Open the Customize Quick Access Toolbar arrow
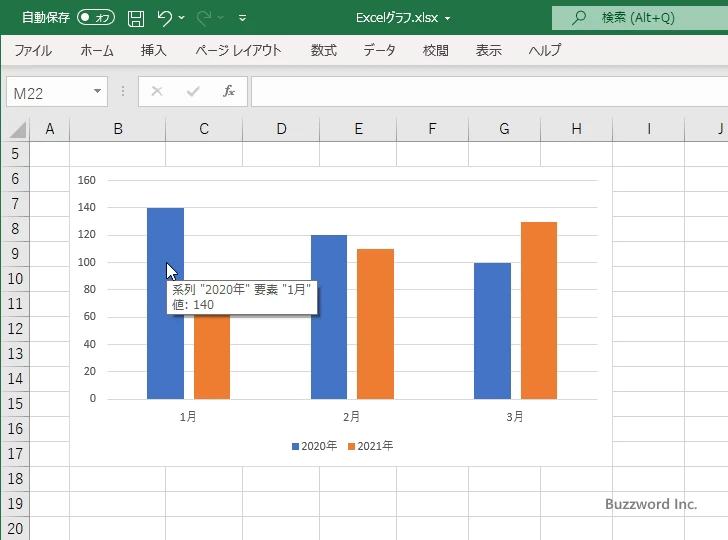Viewport: 728px width, 540px height. click(242, 18)
